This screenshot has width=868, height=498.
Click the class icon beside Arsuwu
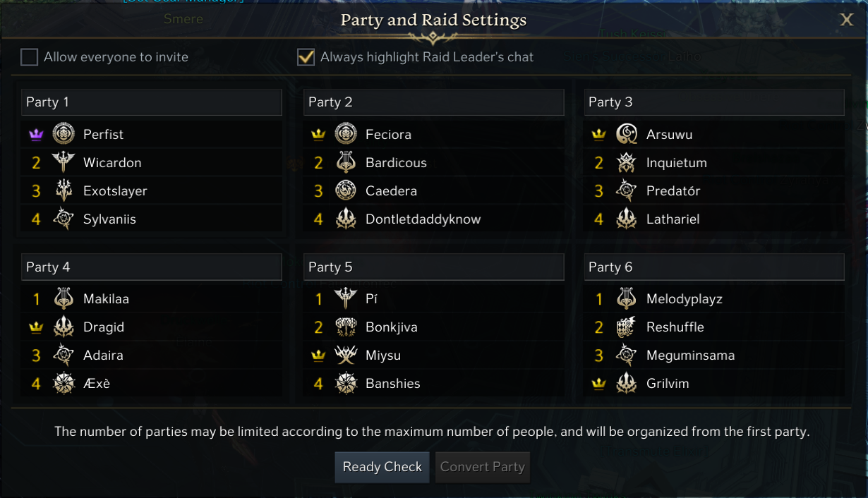(x=627, y=134)
